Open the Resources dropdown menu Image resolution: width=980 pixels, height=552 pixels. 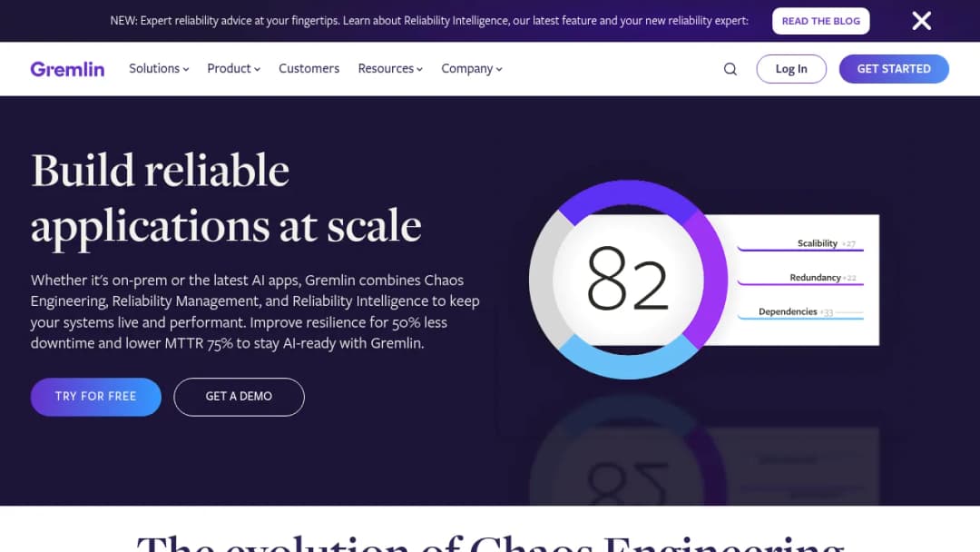tap(390, 69)
